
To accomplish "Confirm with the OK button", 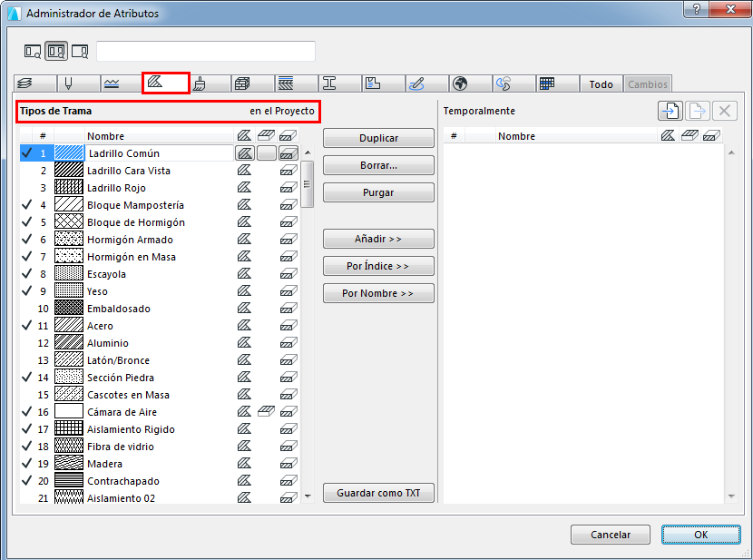I will click(x=700, y=535).
